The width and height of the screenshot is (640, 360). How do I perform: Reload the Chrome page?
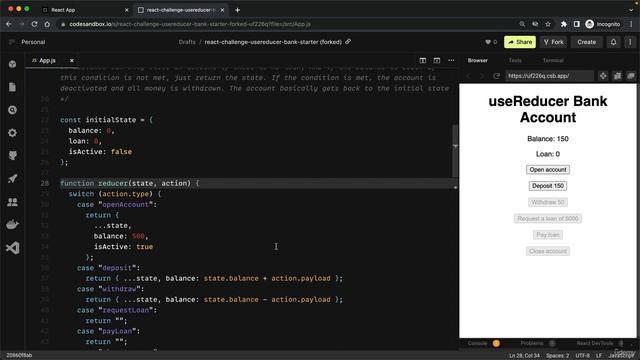[34, 24]
